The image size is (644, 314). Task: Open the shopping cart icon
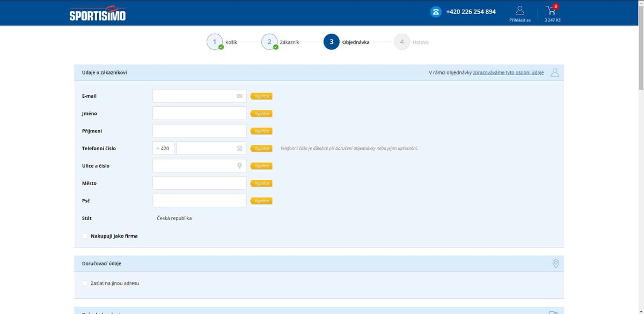[551, 10]
